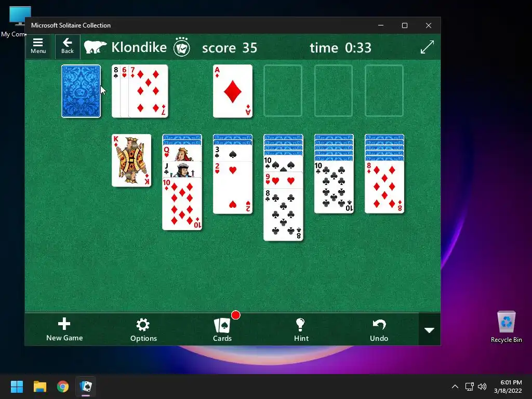The height and width of the screenshot is (399, 532).
Task: Close the Solitaire window
Action: [x=429, y=25]
